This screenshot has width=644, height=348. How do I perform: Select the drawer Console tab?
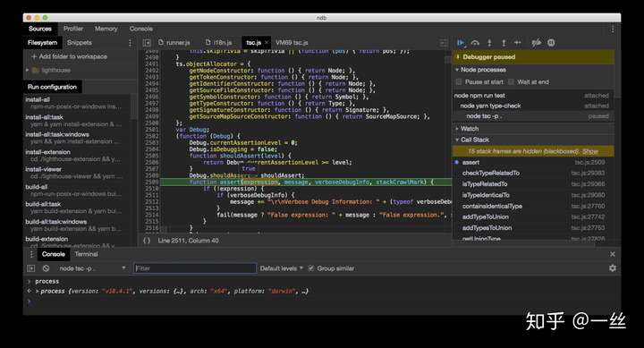[54, 254]
